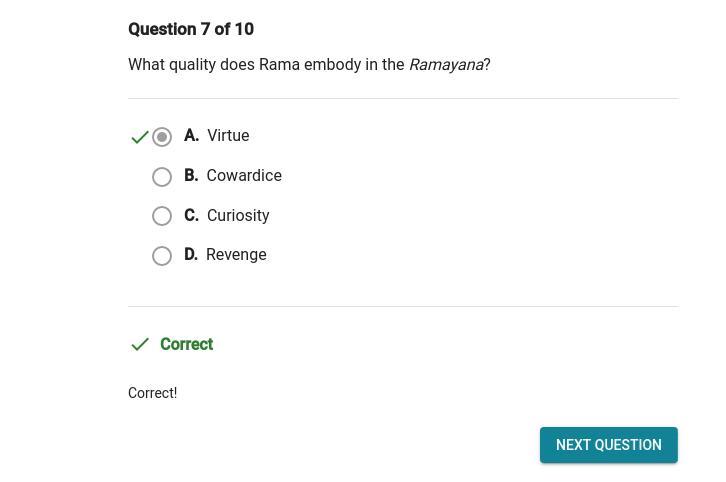
Task: Choose the radio button beside Cowardice
Action: (162, 177)
